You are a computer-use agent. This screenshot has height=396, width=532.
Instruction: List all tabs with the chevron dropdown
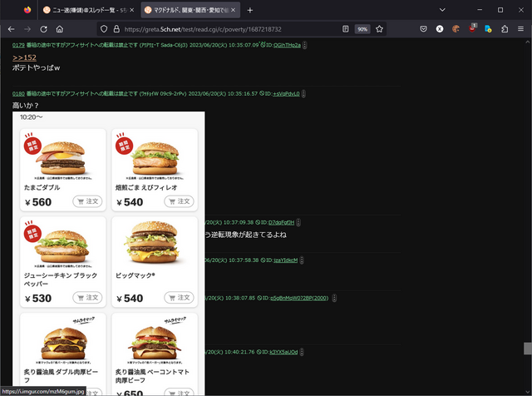point(442,10)
